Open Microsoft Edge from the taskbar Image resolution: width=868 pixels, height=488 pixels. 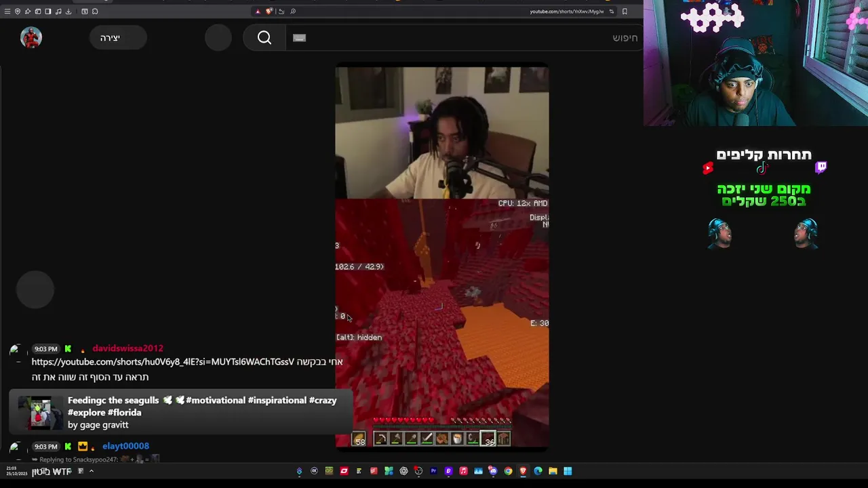pyautogui.click(x=538, y=471)
